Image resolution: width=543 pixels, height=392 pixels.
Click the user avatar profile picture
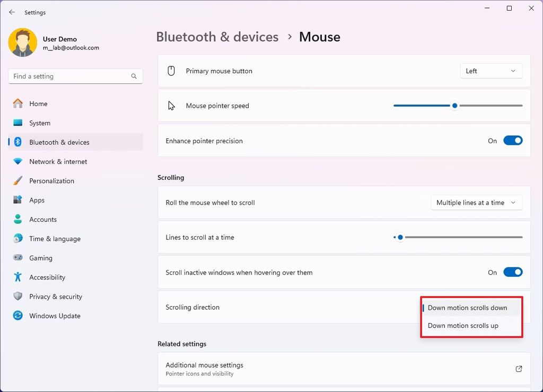click(x=22, y=42)
